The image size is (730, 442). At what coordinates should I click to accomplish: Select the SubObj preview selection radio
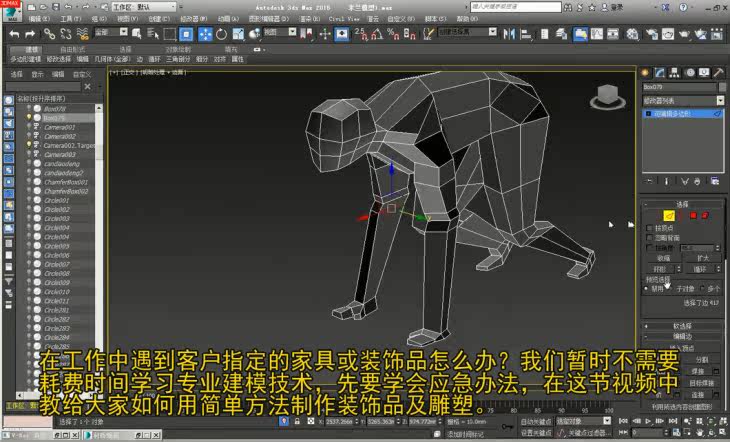point(670,289)
